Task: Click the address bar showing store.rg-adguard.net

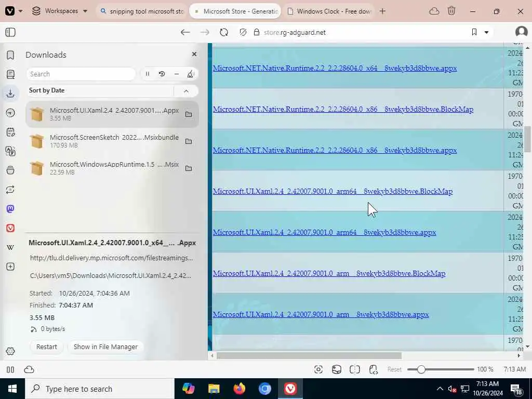Action: (x=295, y=32)
